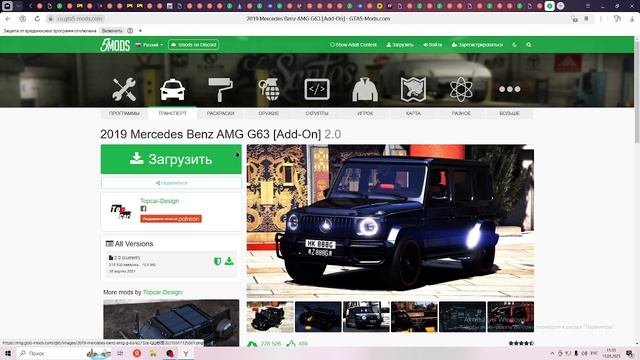This screenshot has height=360, width=640.
Task: Click the Загрузить upload link in header
Action: click(x=400, y=45)
